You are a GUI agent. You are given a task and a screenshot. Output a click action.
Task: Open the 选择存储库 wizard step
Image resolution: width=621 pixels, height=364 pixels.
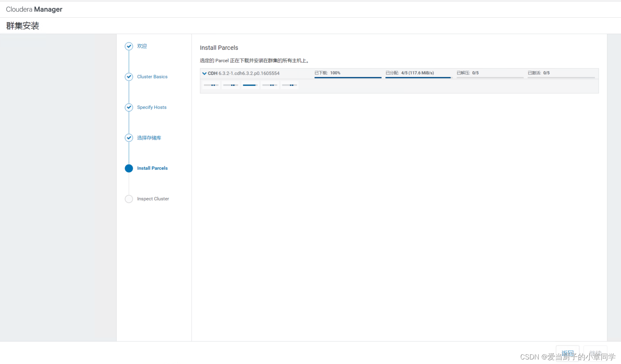click(149, 138)
